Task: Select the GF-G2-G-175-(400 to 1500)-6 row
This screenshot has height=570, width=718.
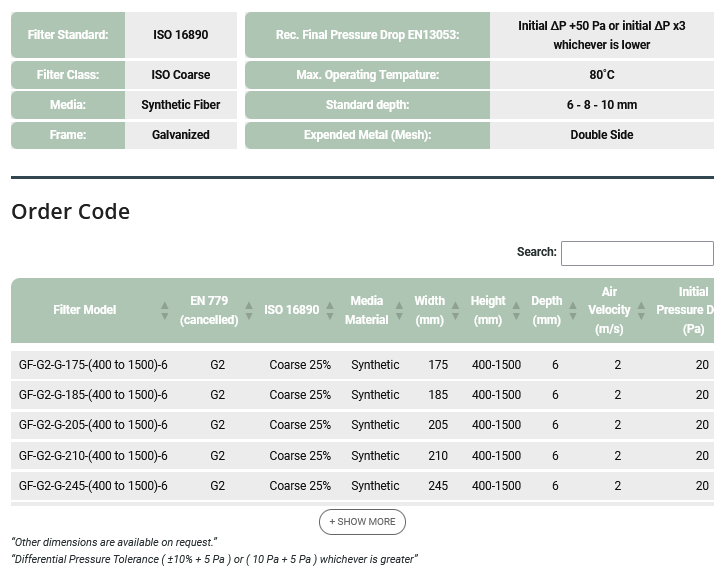Action: 93,365
